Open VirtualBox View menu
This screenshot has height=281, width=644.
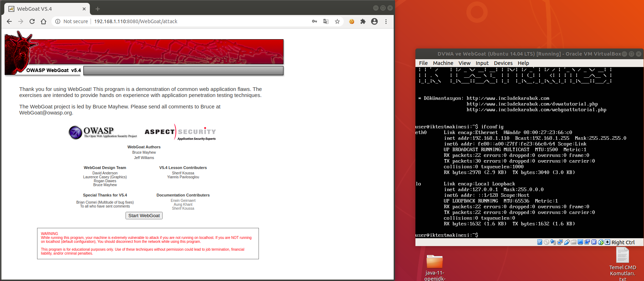point(464,63)
